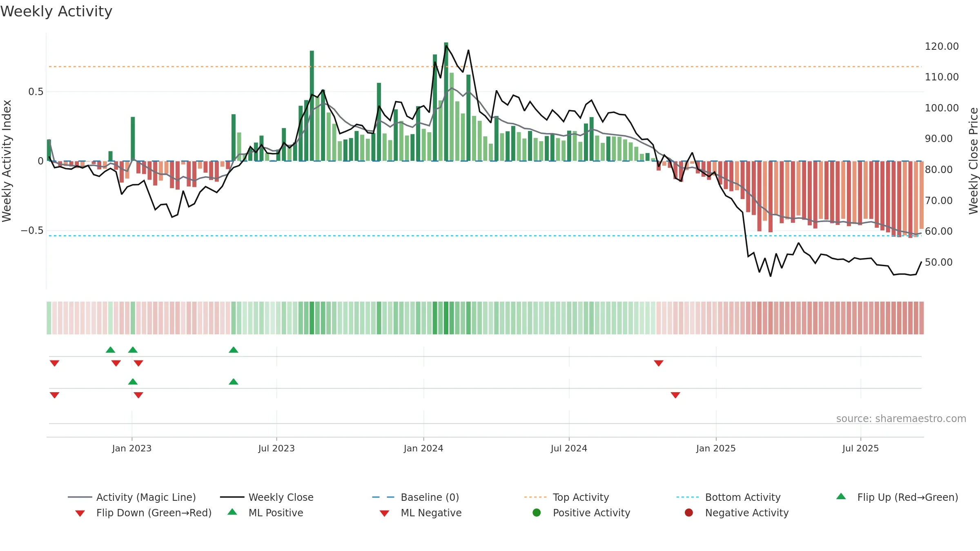
Task: Toggle the ML Negative legend entry
Action: 421,513
